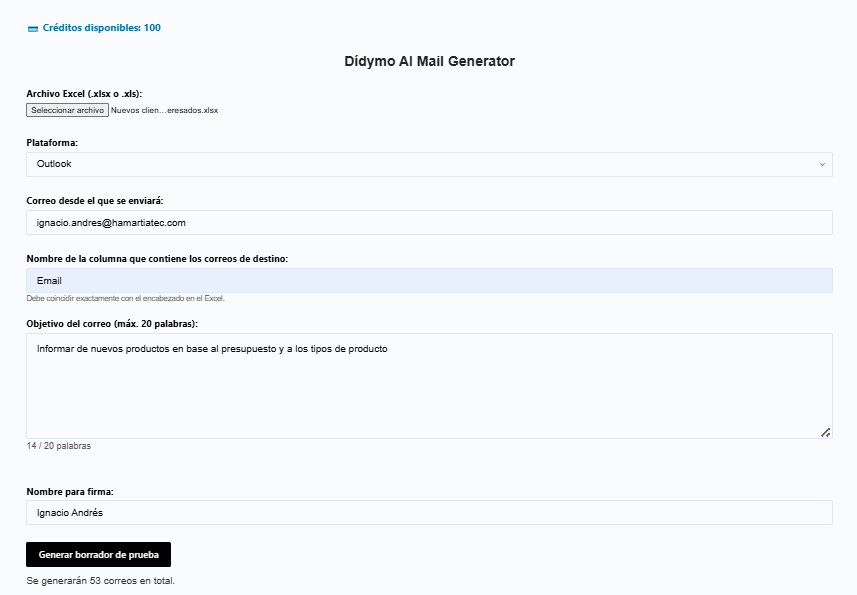Click the '14 / 20 palabras' word counter

(x=59, y=446)
